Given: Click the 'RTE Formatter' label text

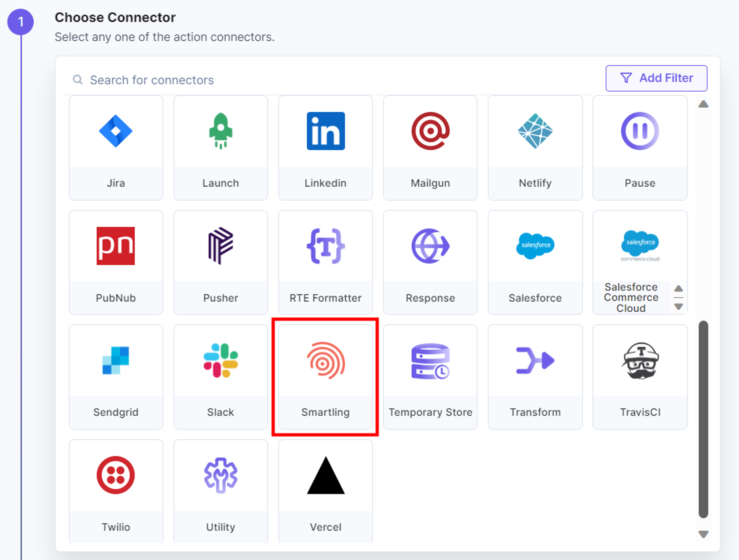Looking at the screenshot, I should [x=326, y=298].
